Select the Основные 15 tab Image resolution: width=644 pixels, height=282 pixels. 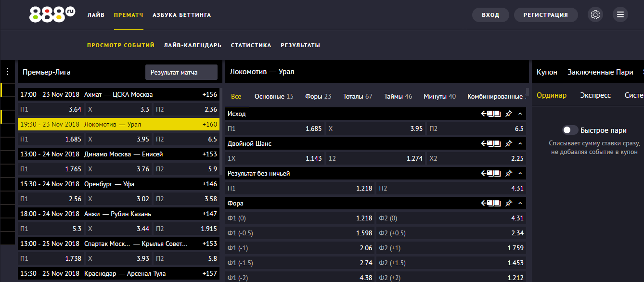(274, 96)
